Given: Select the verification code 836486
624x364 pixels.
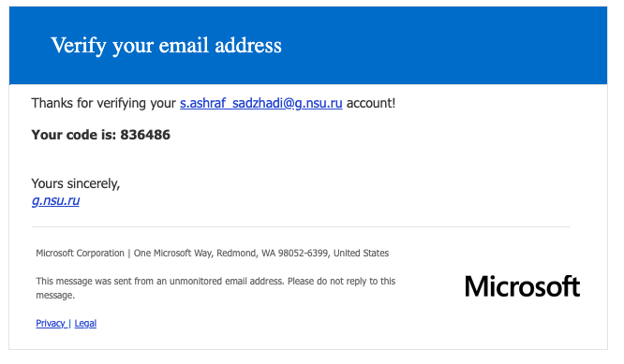Looking at the screenshot, I should tap(145, 135).
